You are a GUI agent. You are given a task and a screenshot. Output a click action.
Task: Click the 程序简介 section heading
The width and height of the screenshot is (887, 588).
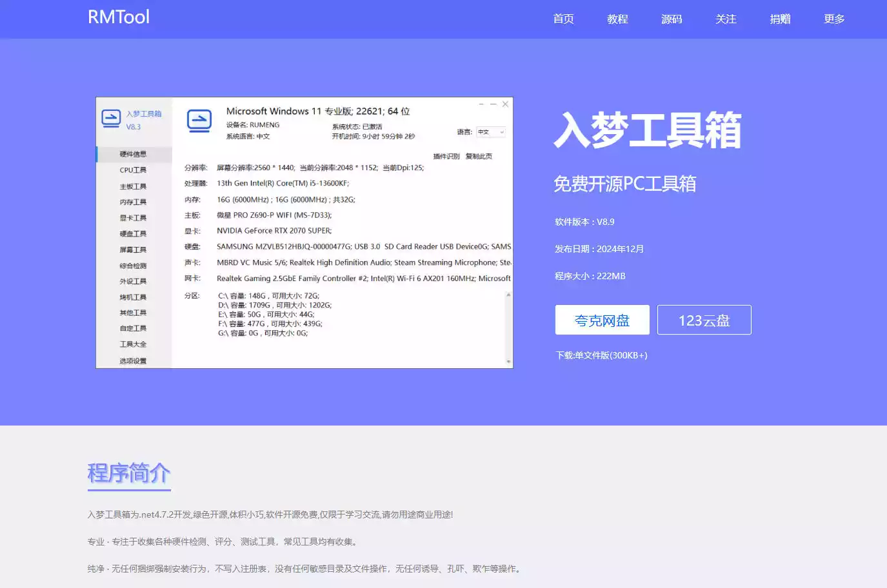click(x=129, y=473)
